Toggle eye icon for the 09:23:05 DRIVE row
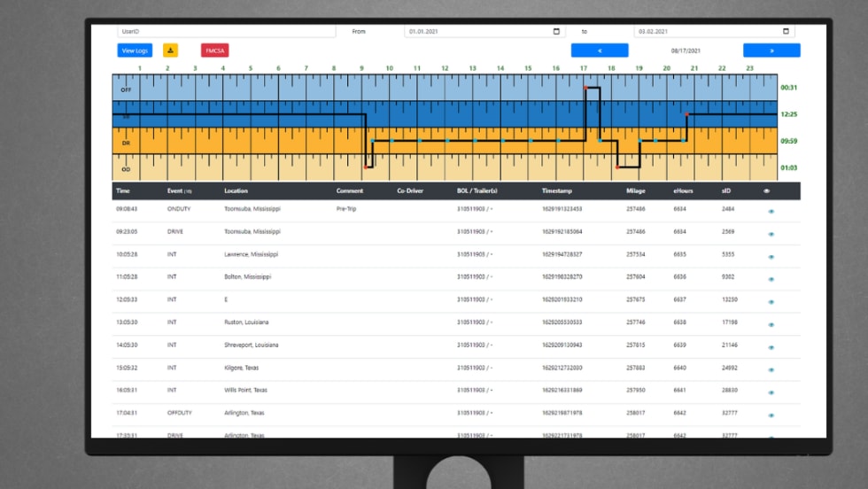This screenshot has width=868, height=489. coord(771,235)
